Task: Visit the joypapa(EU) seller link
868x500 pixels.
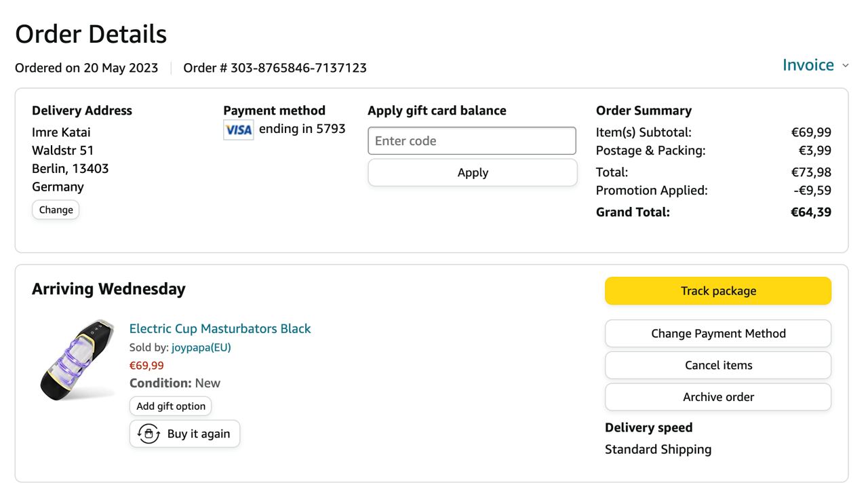Action: tap(201, 347)
